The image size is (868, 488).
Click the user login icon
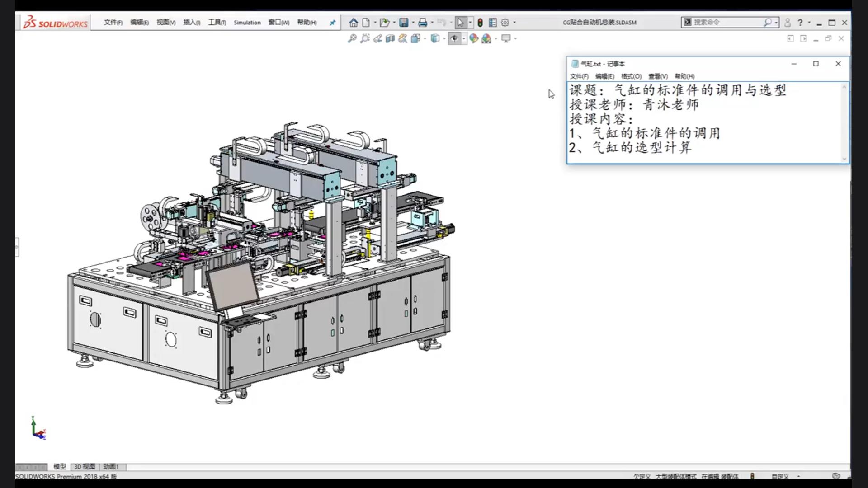[x=788, y=23]
